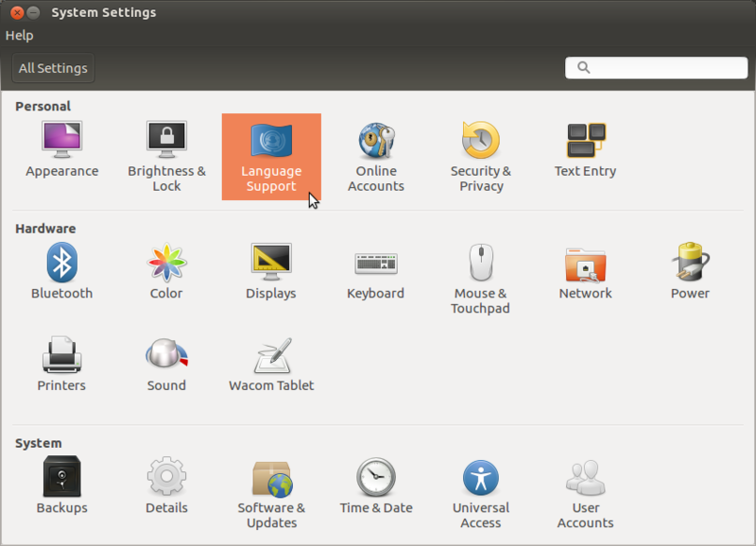The image size is (756, 546).
Task: Open User Accounts settings
Action: (585, 493)
